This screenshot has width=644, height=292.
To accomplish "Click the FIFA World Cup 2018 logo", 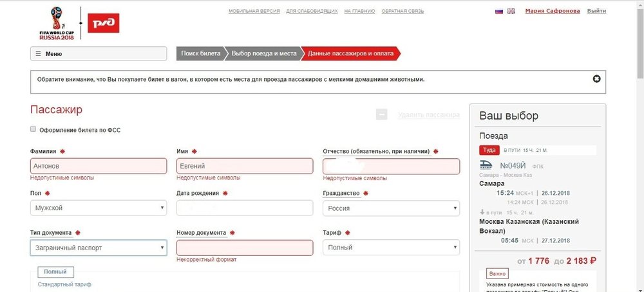I will (55, 23).
